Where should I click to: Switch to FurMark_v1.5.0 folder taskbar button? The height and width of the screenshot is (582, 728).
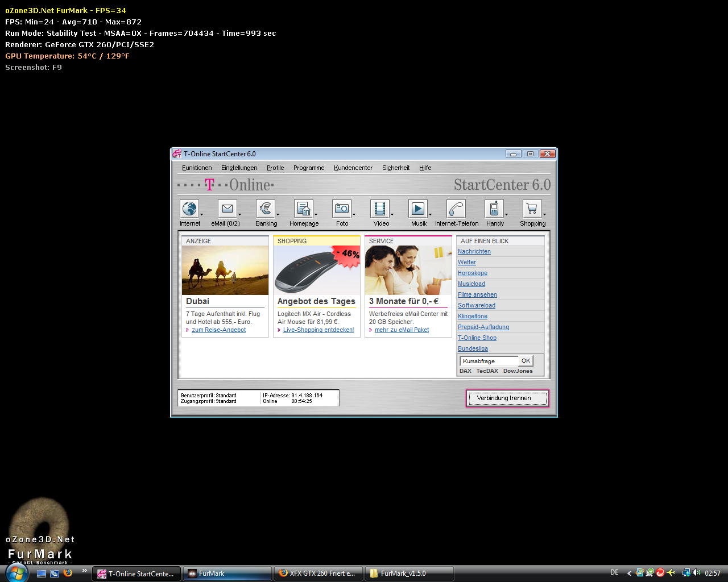[x=409, y=573]
